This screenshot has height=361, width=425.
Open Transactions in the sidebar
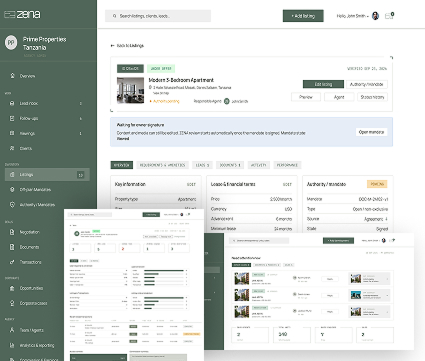[x=30, y=262]
